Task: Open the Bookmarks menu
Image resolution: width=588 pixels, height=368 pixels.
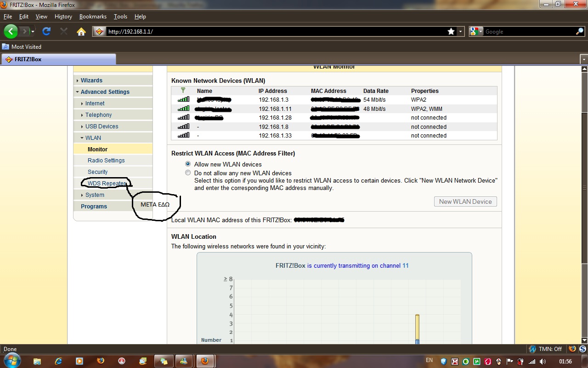Action: [x=93, y=17]
